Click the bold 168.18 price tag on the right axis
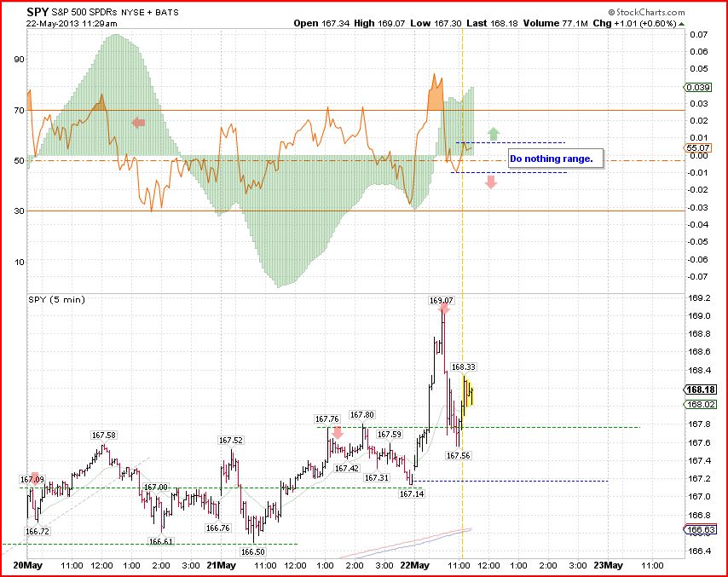This screenshot has height=577, width=728. pyautogui.click(x=701, y=389)
